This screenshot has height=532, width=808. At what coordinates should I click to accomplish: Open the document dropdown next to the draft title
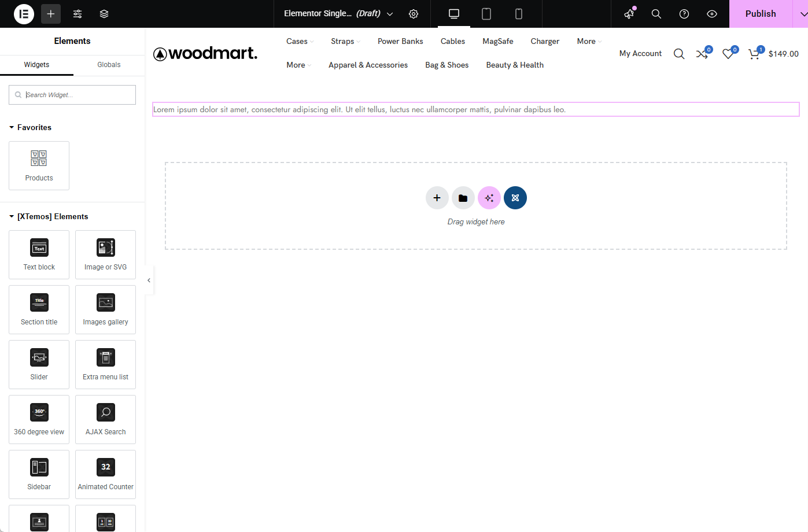390,13
